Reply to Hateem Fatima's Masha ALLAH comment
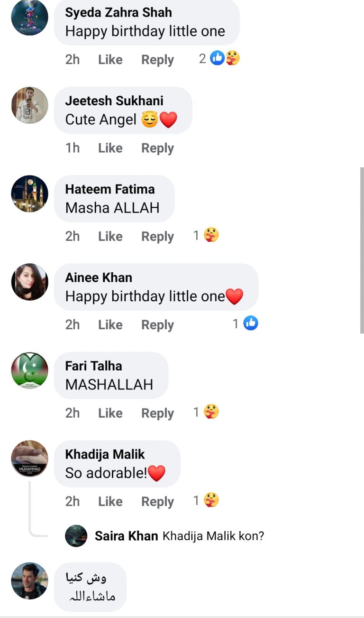This screenshot has width=364, height=618. pos(157,236)
